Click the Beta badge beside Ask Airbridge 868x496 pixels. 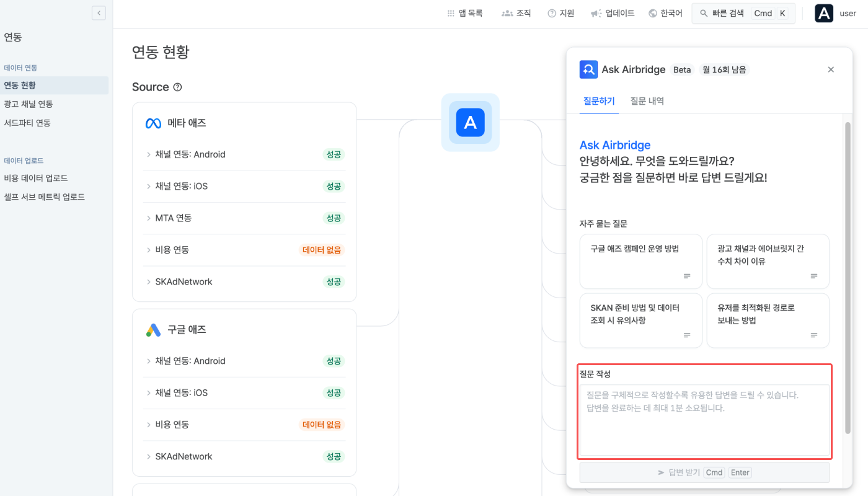682,69
